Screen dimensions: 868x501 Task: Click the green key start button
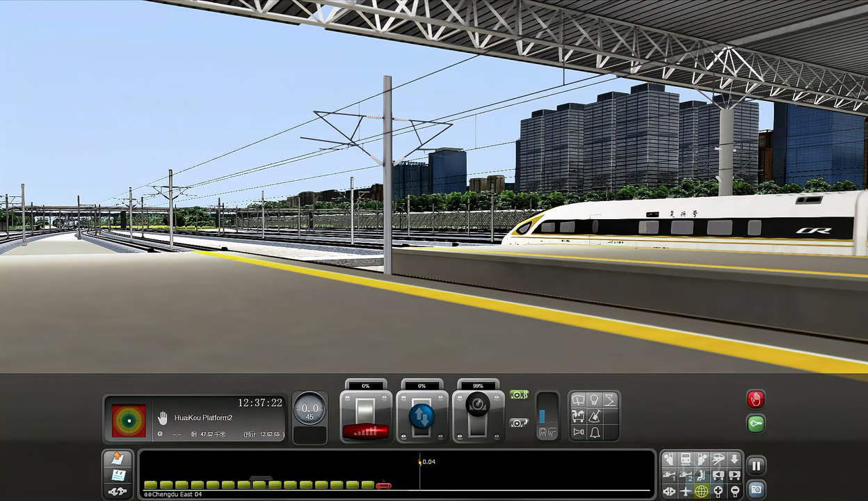point(755,423)
